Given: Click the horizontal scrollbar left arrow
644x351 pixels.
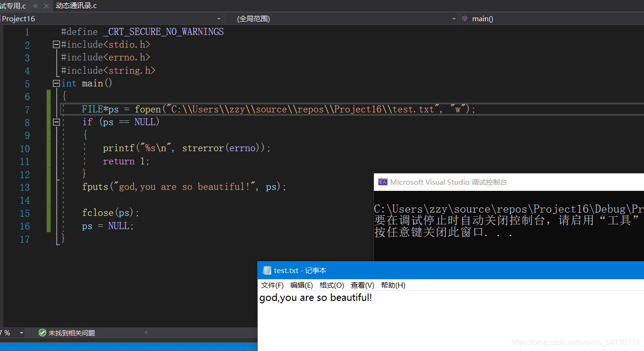Looking at the screenshot, I should coord(145,333).
